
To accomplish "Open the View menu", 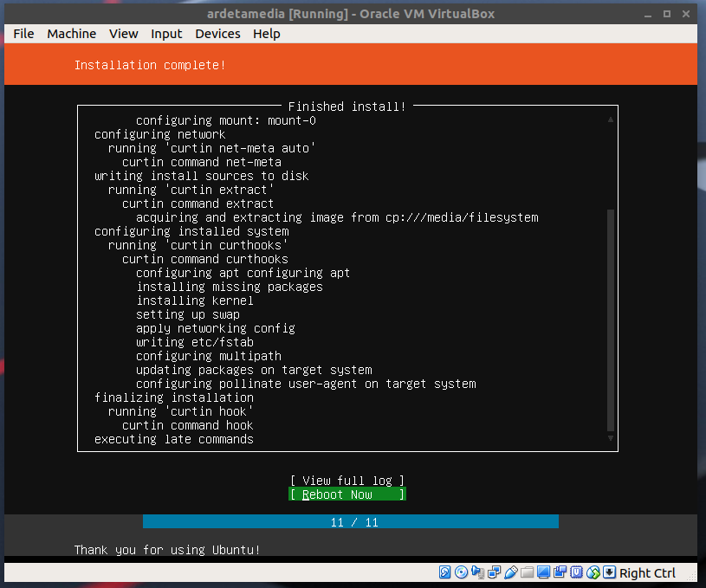I will click(x=124, y=34).
